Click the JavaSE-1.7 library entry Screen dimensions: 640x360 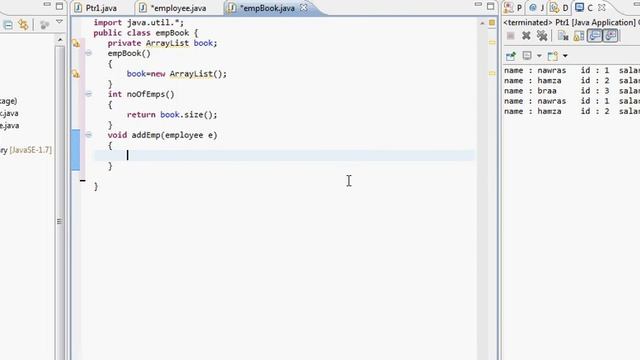(x=26, y=150)
